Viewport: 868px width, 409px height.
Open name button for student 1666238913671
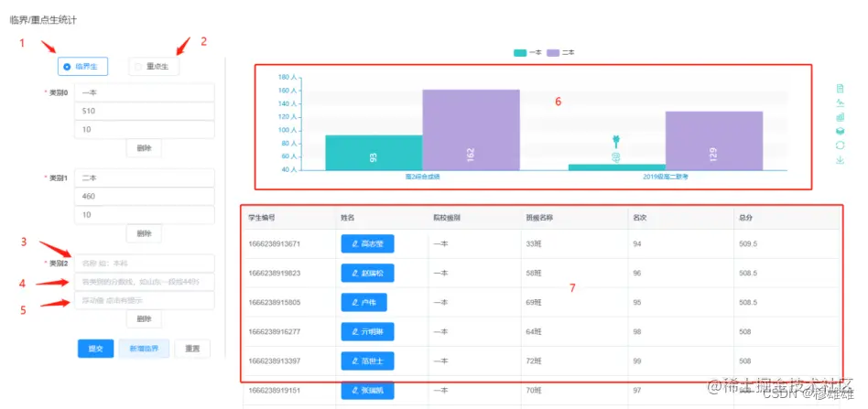pos(367,243)
